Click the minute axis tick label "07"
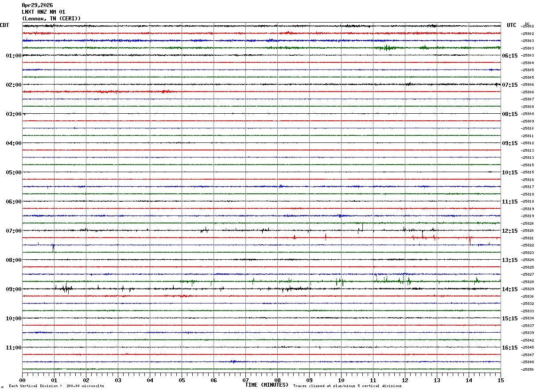 [245, 380]
